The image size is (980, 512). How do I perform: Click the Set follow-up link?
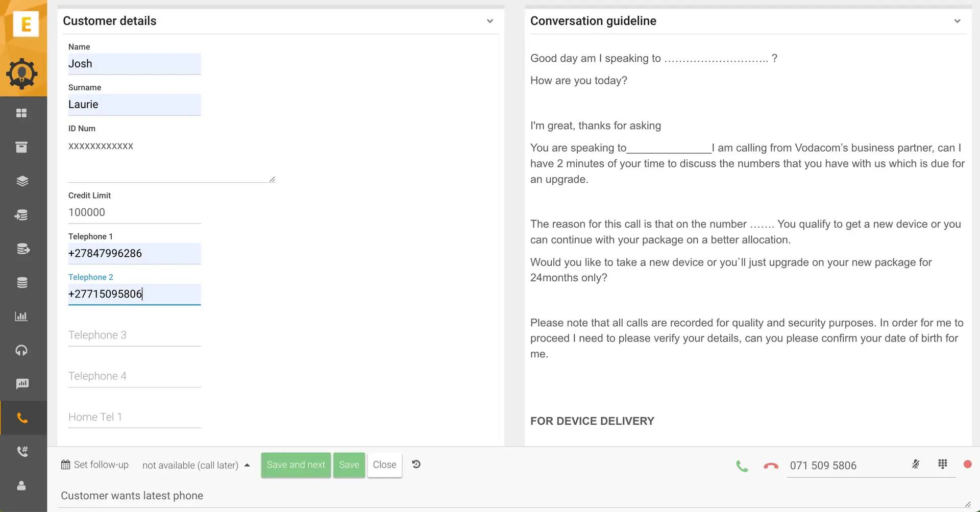(101, 465)
